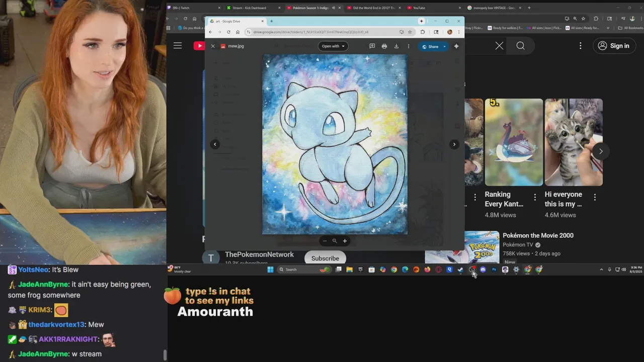The height and width of the screenshot is (362, 644).
Task: Click the YouTube logo
Action: tap(199, 46)
